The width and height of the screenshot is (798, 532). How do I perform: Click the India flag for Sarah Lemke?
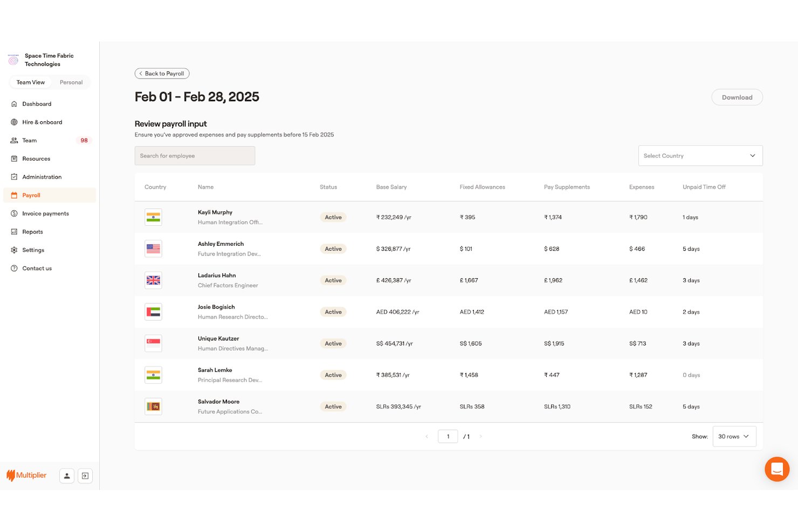pyautogui.click(x=154, y=375)
